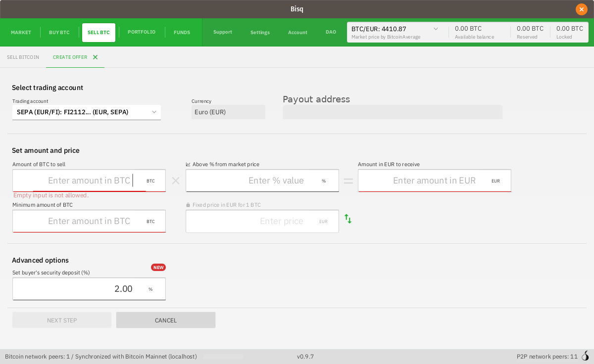Viewport: 594px width, 364px height.
Task: Switch to the BUY BTC tab
Action: [59, 33]
